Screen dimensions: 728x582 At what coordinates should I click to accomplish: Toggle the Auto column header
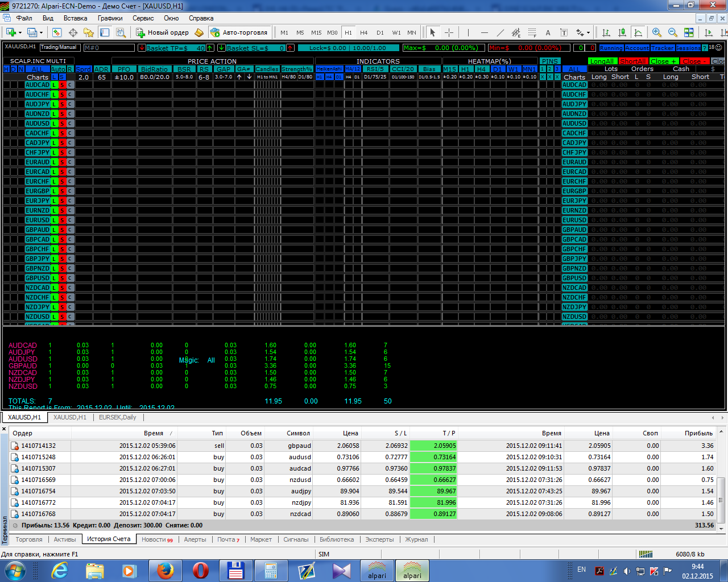coord(58,69)
